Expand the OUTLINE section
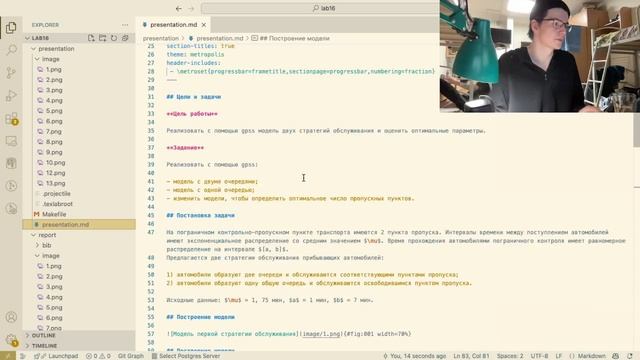 coord(44,336)
